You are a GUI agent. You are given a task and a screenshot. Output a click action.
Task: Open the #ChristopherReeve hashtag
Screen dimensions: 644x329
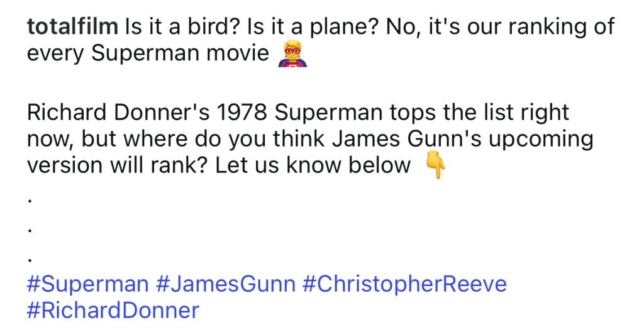point(404,284)
